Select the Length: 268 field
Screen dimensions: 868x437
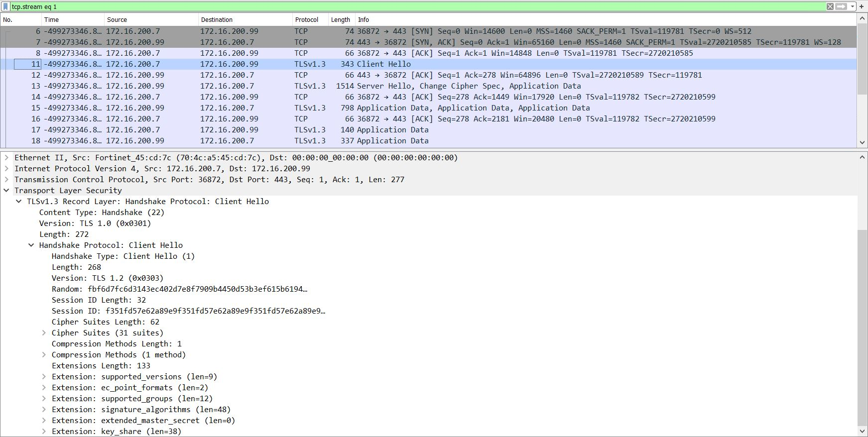pos(76,267)
